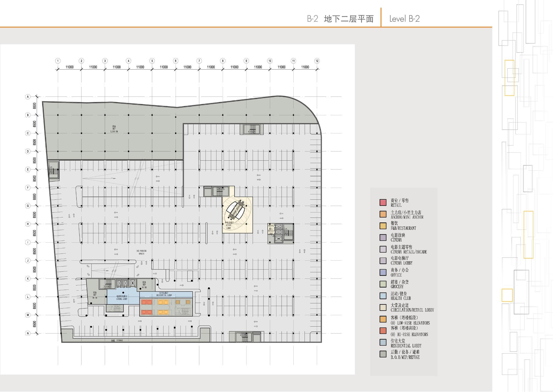Click the GROCERY legend swatch
Image resolution: width=553 pixels, height=392 pixels.
click(383, 284)
